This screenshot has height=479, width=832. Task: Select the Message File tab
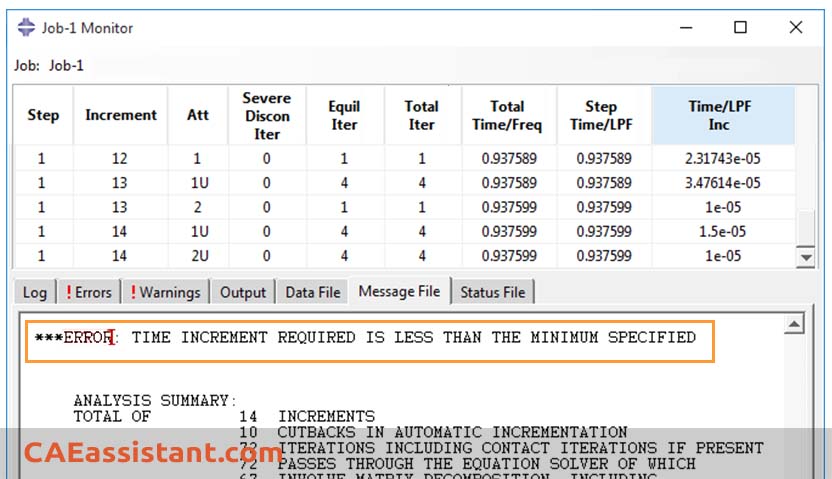[399, 291]
